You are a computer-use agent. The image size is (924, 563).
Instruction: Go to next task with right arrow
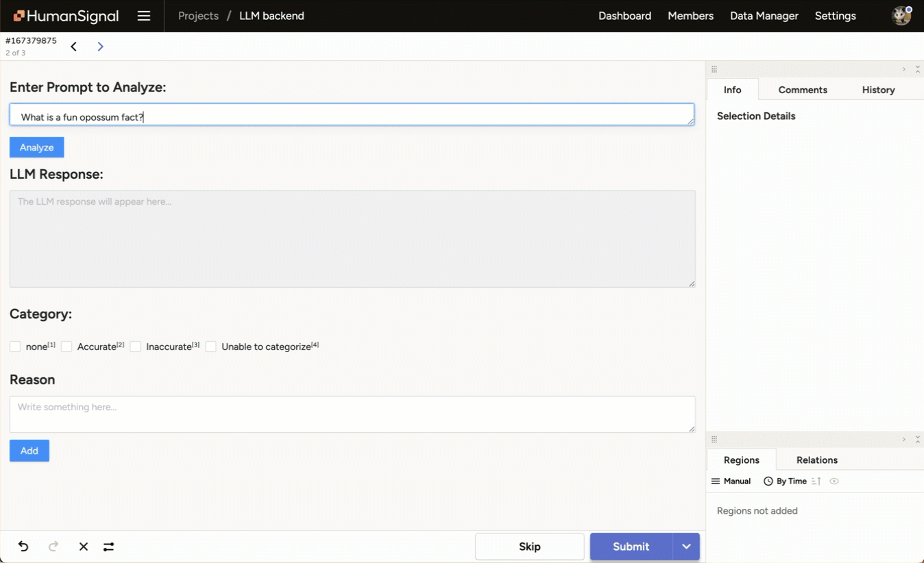[x=100, y=46]
